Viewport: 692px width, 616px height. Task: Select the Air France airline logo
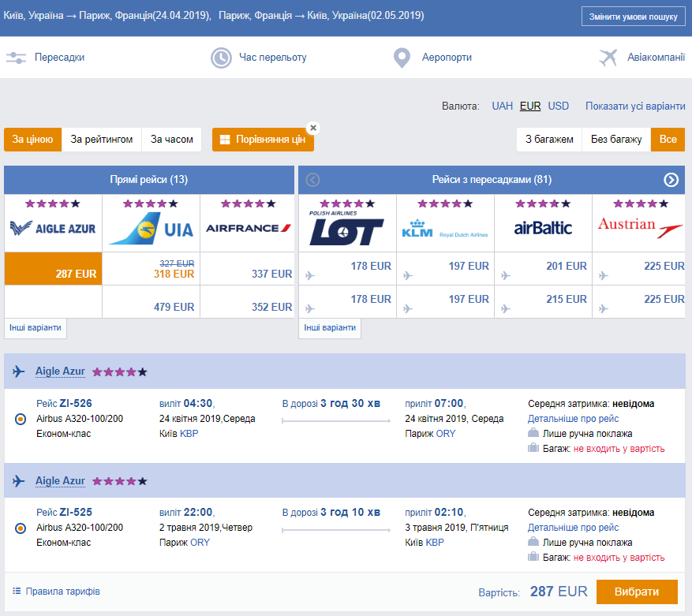(x=249, y=228)
